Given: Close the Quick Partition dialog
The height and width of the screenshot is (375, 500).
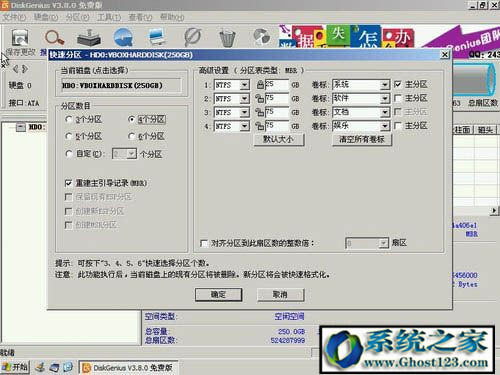Looking at the screenshot, I should [445, 55].
